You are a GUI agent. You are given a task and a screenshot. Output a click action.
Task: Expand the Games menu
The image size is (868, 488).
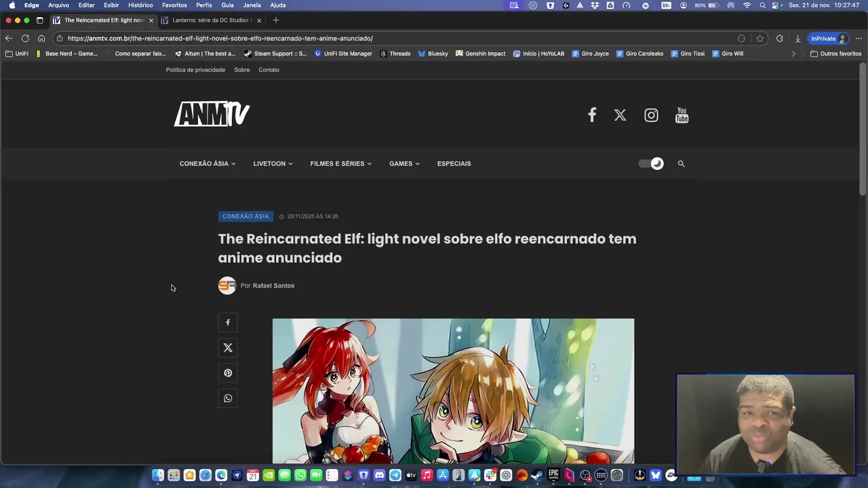pos(404,163)
